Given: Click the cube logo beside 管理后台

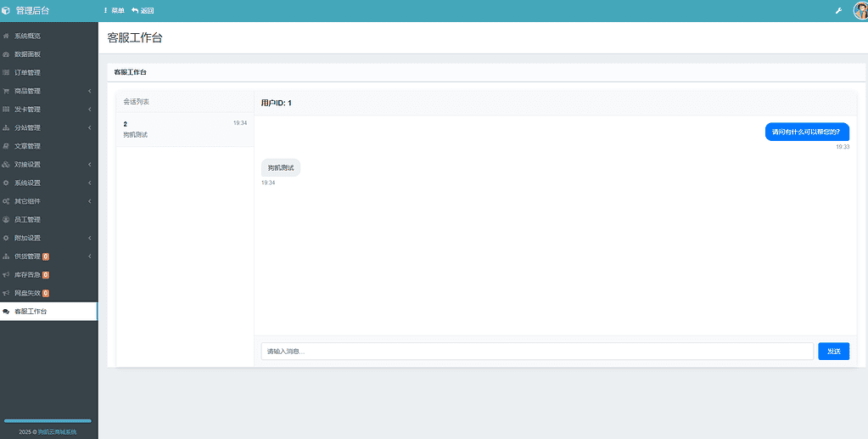Looking at the screenshot, I should pyautogui.click(x=6, y=11).
